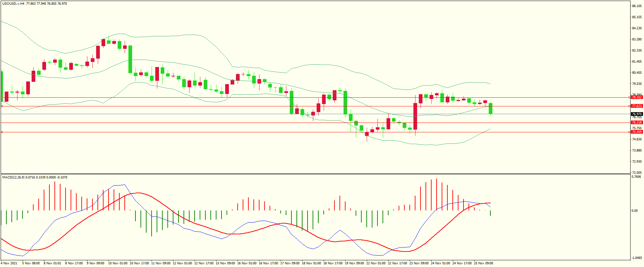Click the USOUSD.v,H4 chart title text
644x267 pixels.
pos(13,4)
